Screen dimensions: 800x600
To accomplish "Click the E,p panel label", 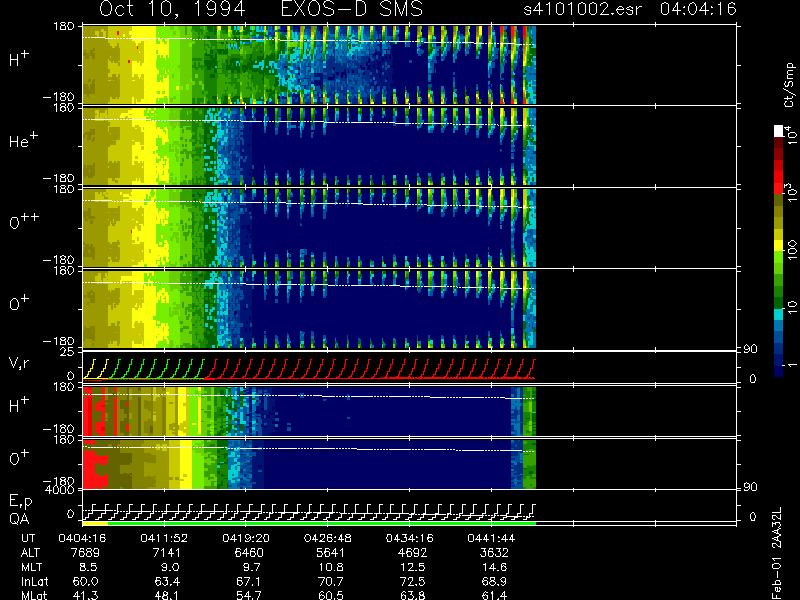I will coord(20,502).
